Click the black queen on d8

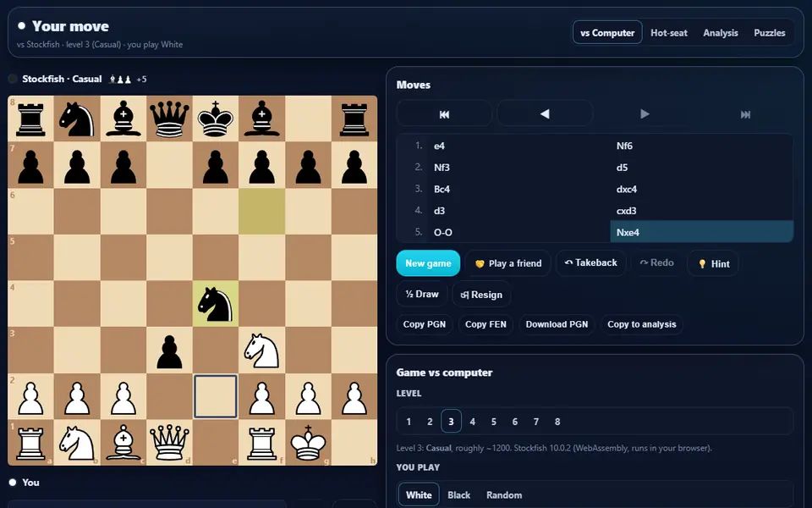pyautogui.click(x=169, y=119)
